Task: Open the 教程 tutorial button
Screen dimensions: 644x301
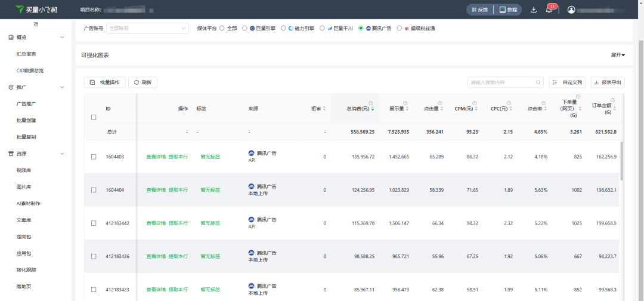Action: 508,10
